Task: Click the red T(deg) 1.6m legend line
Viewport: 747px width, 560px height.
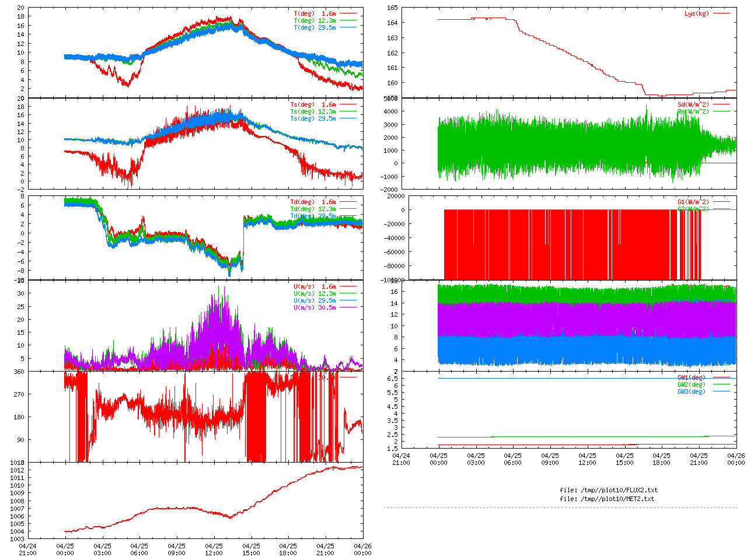Action: [348, 13]
